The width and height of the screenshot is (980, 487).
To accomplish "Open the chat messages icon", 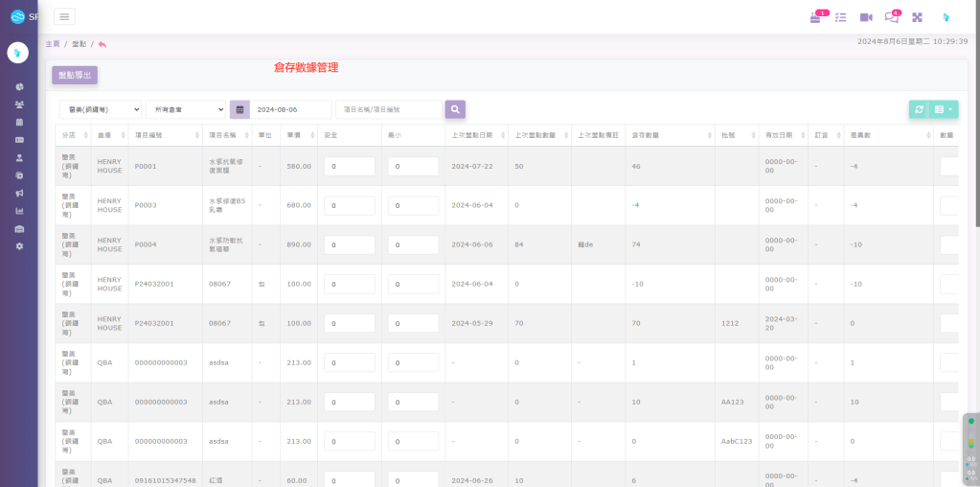I will click(x=891, y=17).
